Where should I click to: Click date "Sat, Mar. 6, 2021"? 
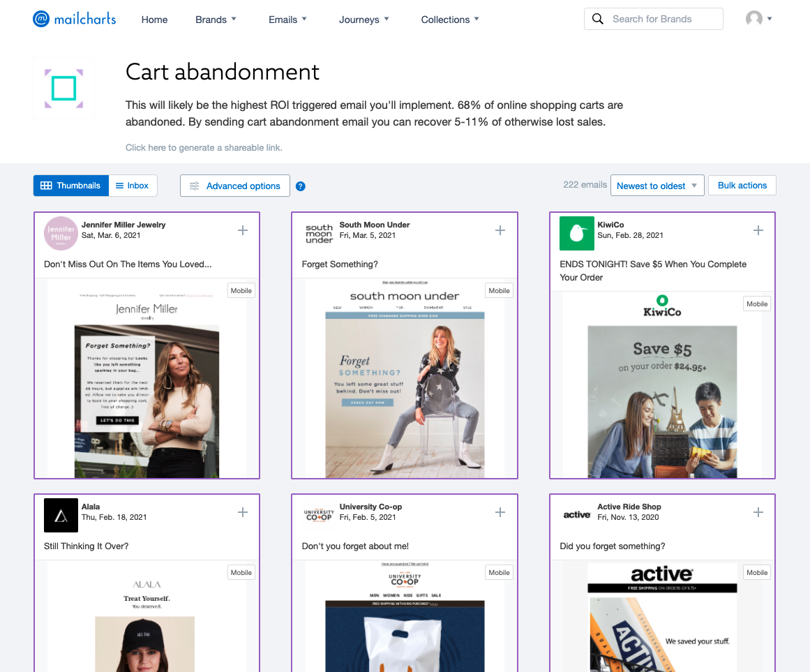coord(111,236)
